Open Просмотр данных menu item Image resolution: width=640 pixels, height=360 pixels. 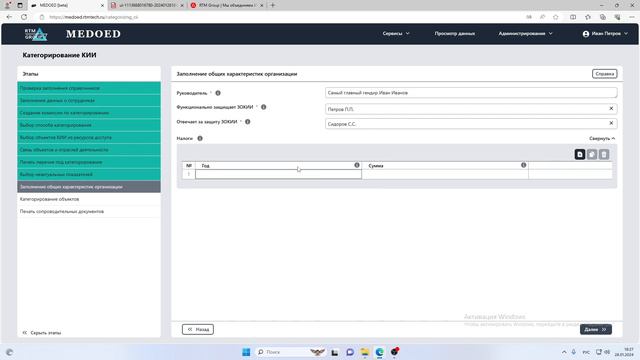(x=455, y=33)
